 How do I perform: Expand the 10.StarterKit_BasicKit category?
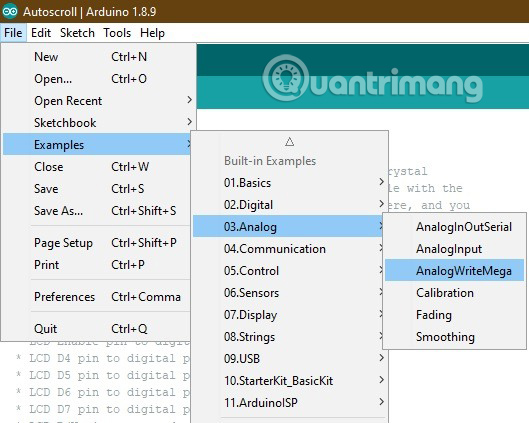tap(290, 380)
